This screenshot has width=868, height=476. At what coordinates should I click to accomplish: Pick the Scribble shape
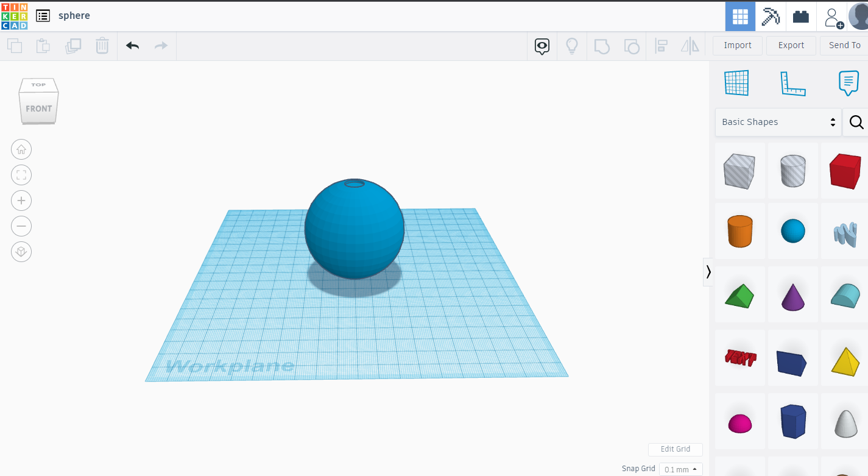coord(845,233)
